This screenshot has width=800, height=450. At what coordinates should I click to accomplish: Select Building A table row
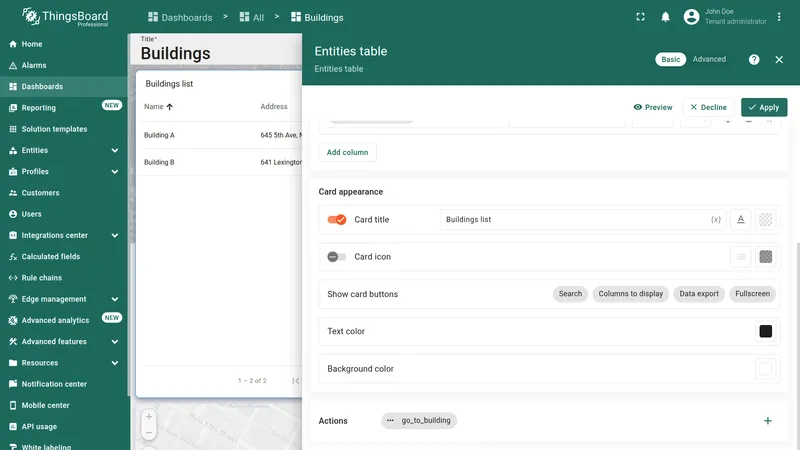coord(219,135)
